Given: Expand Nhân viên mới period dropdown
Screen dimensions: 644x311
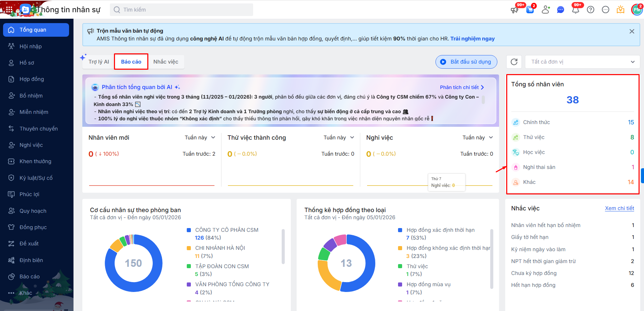Looking at the screenshot, I should tap(200, 137).
